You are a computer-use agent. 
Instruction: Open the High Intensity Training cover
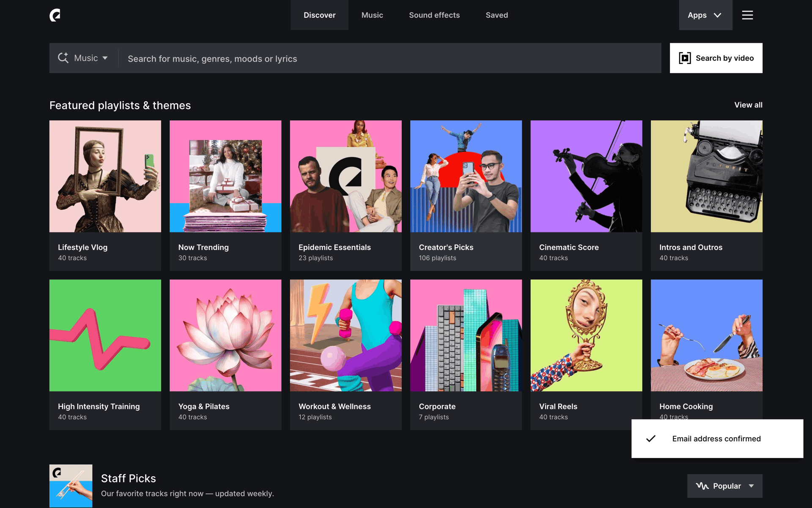click(x=105, y=335)
